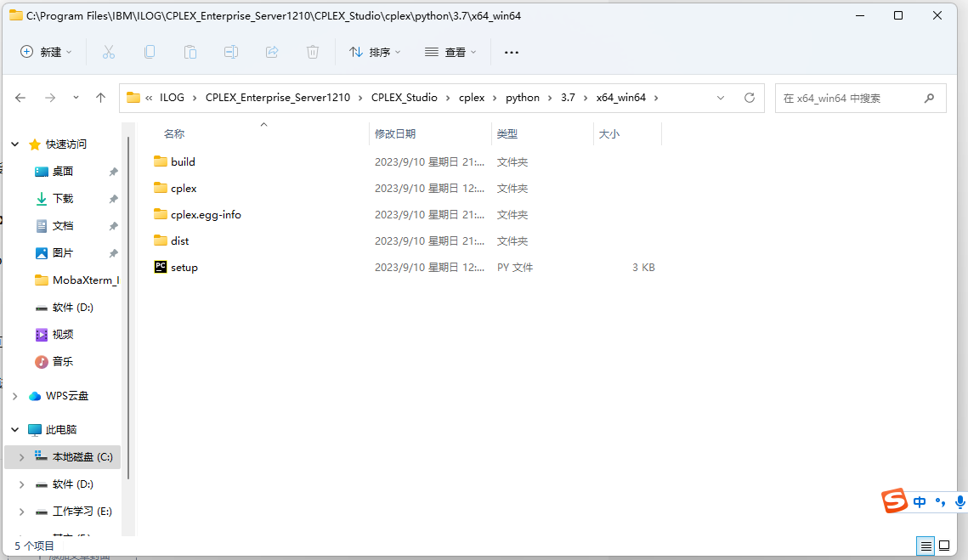Select the dist folder icon

click(161, 240)
